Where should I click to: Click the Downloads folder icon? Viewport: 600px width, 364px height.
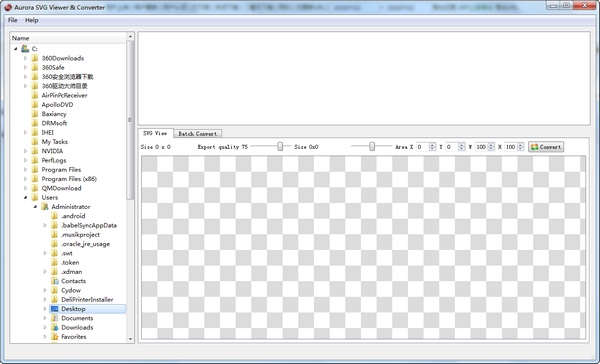[55, 327]
